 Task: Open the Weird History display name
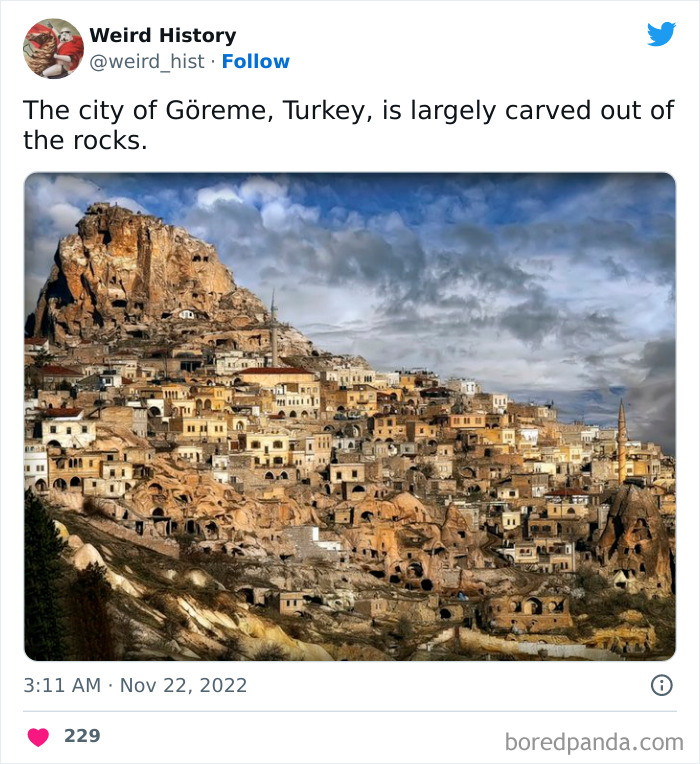point(163,35)
